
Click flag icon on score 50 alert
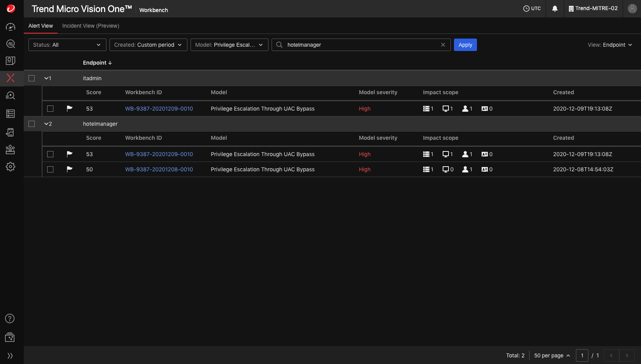click(x=69, y=169)
